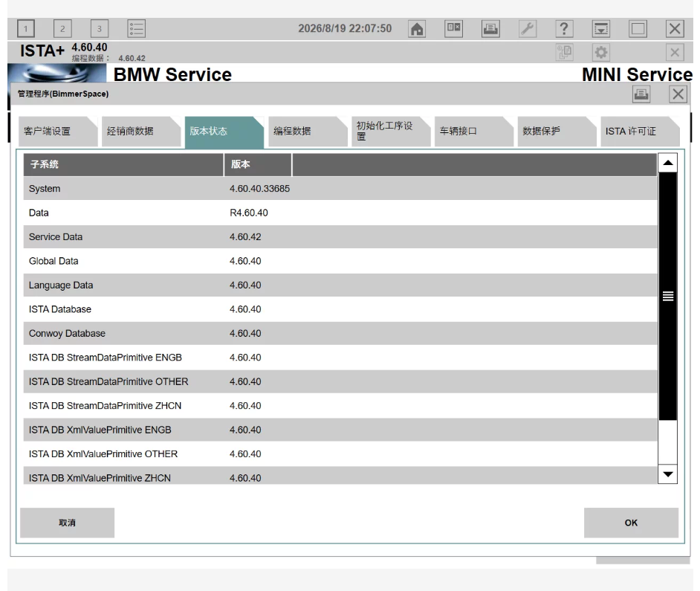700x591 pixels.
Task: Select ISTA DB XmlValuePrimitive OTHER row
Action: coord(340,454)
